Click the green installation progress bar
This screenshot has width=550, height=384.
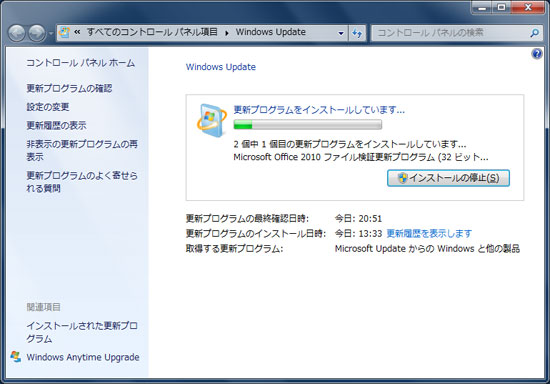tap(308, 124)
